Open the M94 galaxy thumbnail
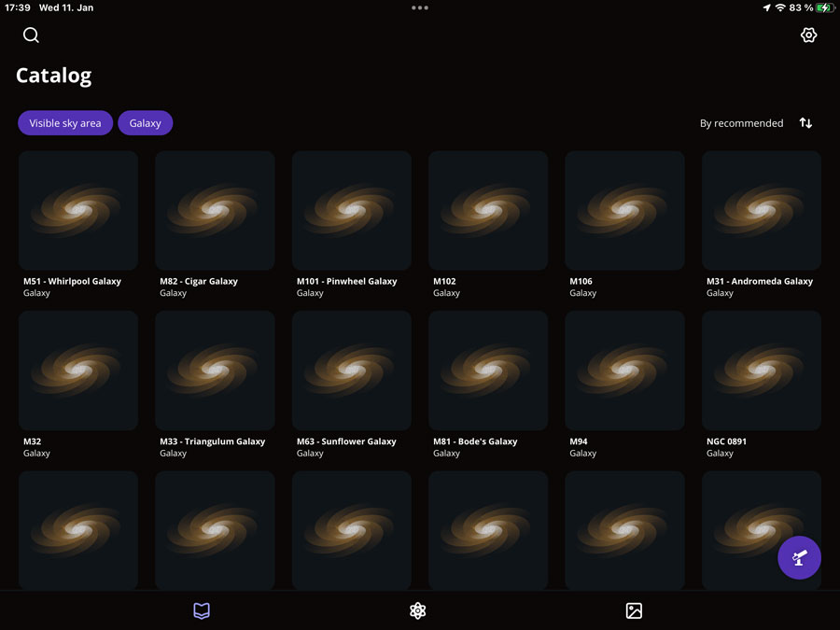 coord(624,371)
